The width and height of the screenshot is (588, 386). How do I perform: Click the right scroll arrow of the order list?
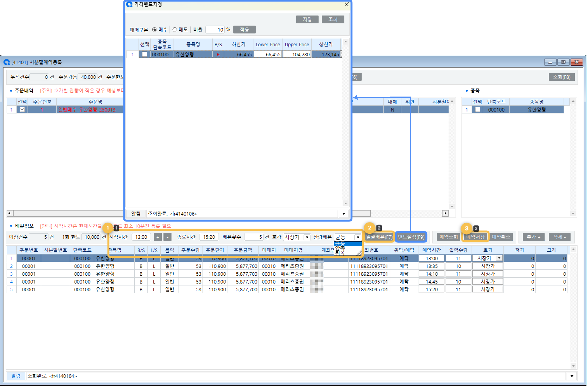446,214
